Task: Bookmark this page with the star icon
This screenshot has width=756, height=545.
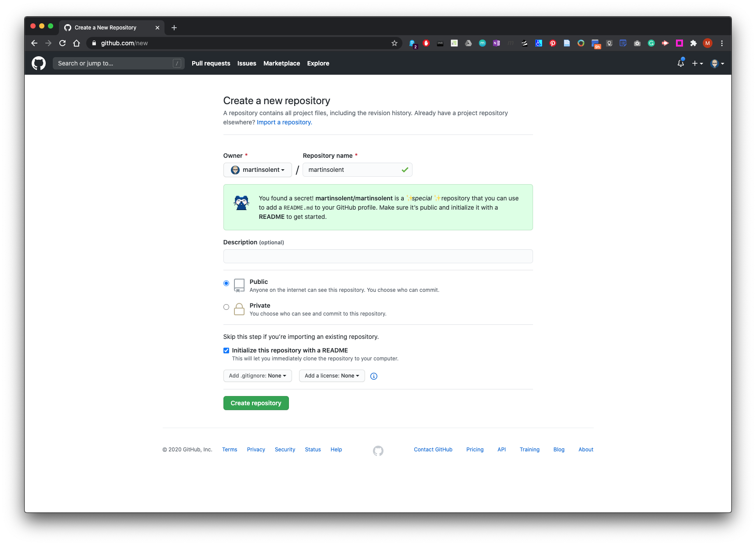Action: [x=394, y=43]
